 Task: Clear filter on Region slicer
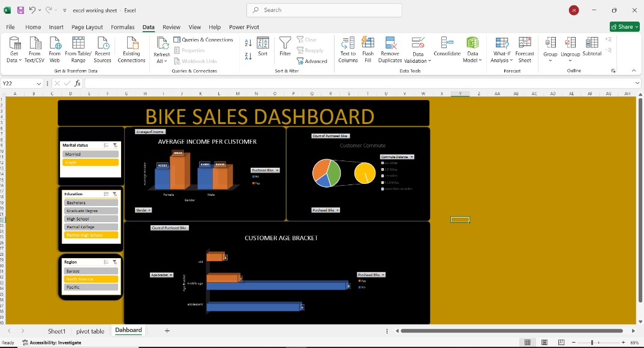tap(115, 262)
